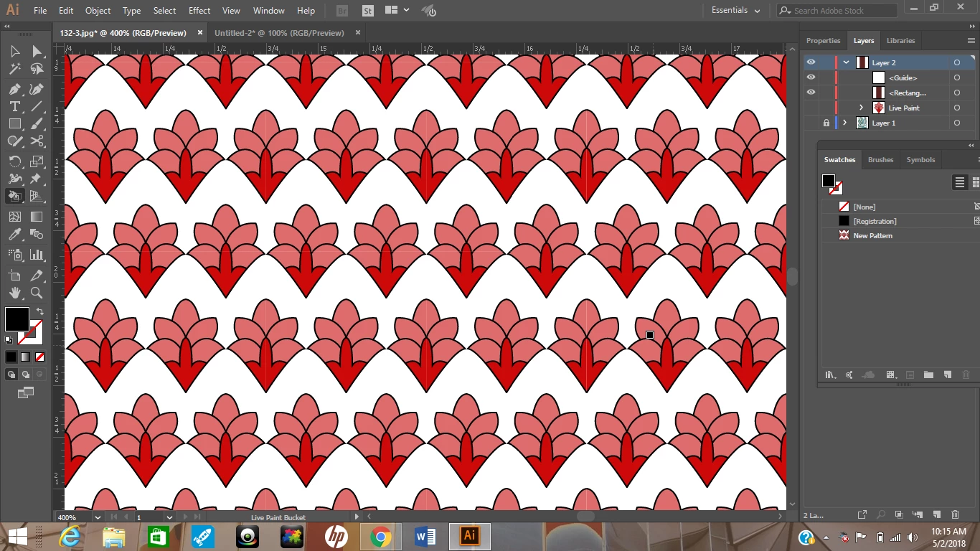Swap fill and stroke colors
The height and width of the screenshot is (551, 980).
coord(40,312)
